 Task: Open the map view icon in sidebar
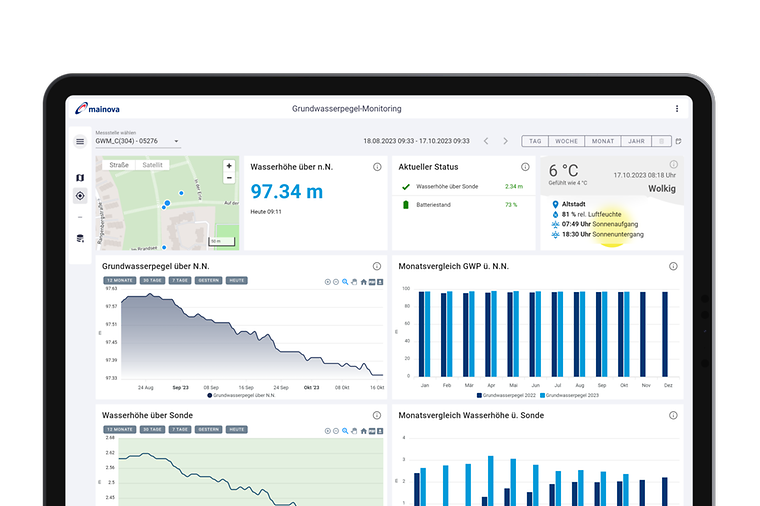coord(80,178)
